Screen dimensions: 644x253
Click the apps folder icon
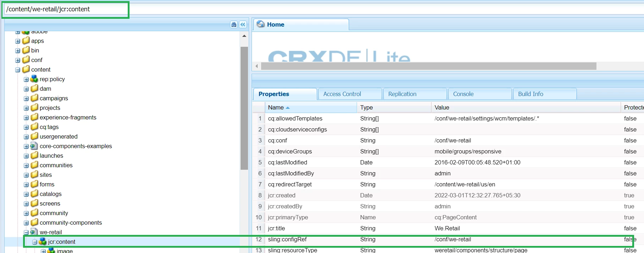pos(26,40)
